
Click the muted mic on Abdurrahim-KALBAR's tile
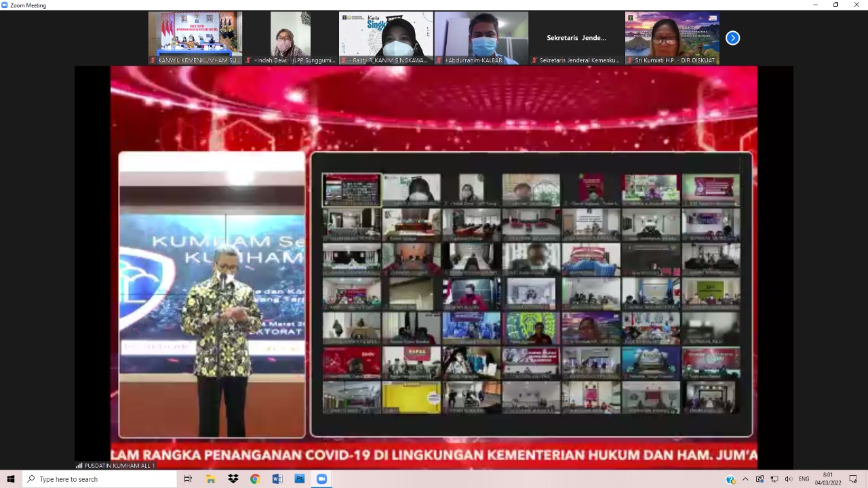[x=439, y=60]
